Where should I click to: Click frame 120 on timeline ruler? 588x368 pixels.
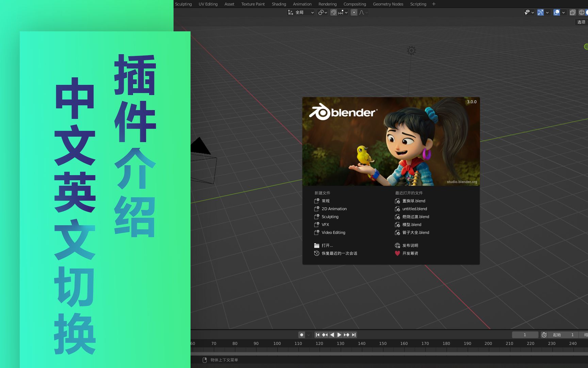pos(319,343)
